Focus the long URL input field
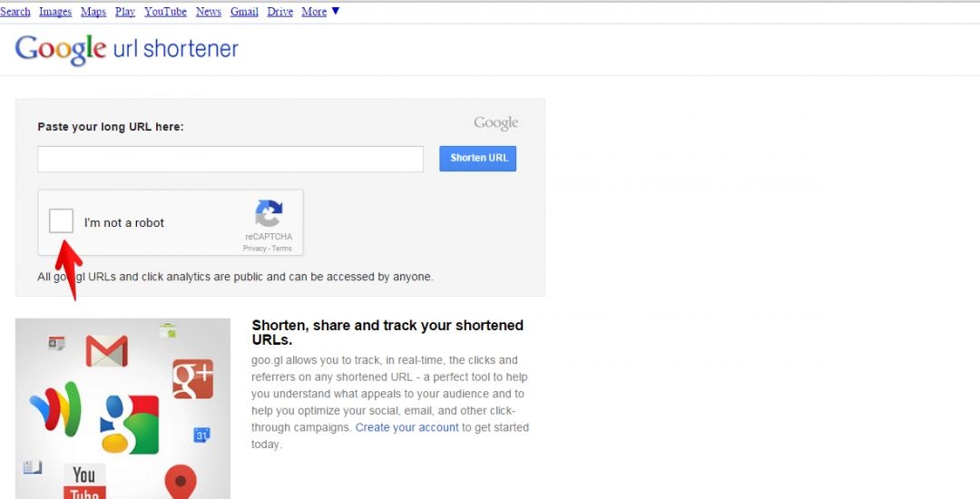The image size is (980, 499). (230, 160)
